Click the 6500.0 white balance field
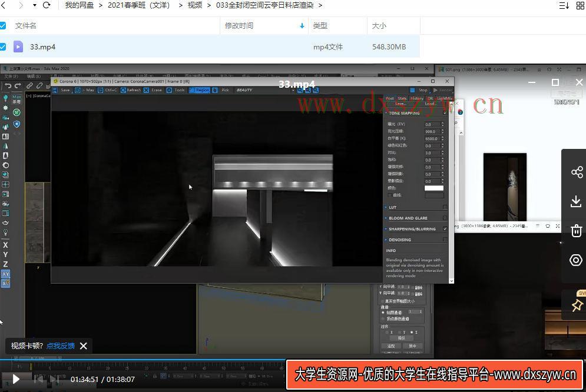The image size is (586, 392). click(x=432, y=138)
